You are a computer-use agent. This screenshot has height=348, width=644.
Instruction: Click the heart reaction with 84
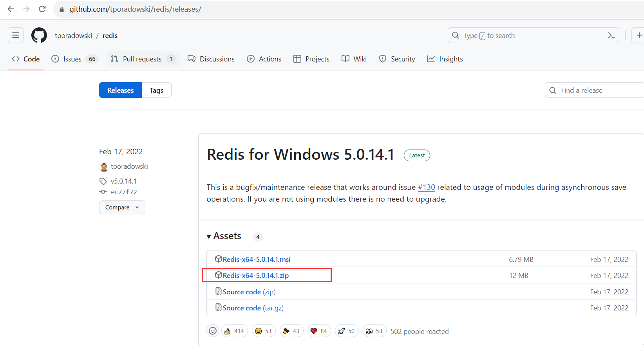319,331
